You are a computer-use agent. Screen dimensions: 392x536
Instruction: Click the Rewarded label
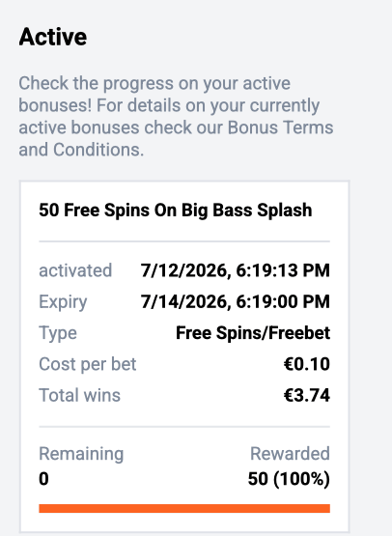tap(290, 454)
